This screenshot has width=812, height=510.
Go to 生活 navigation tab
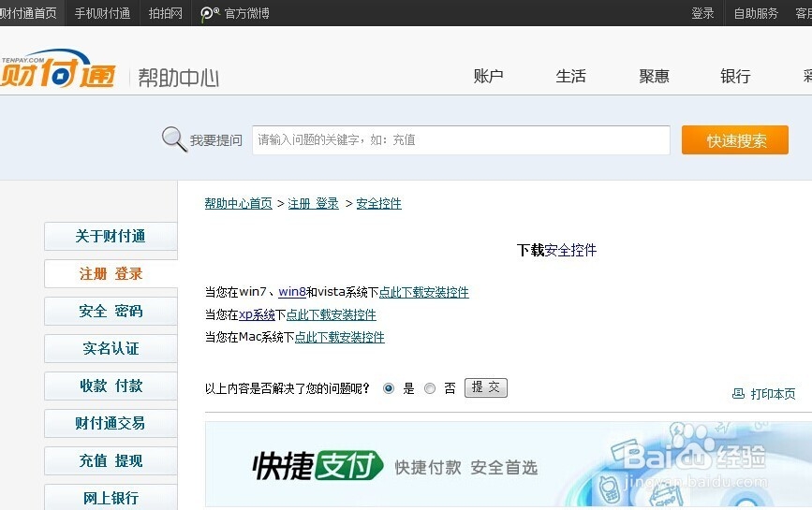(570, 76)
